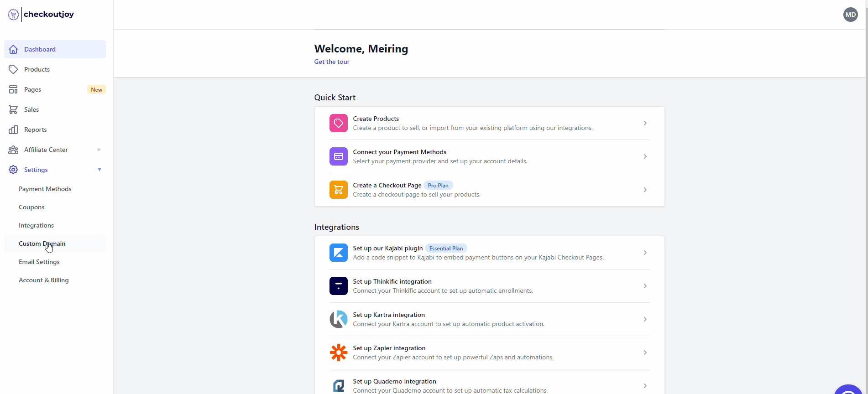Click the checkoutjoy logo icon
The image size is (868, 394).
13,15
